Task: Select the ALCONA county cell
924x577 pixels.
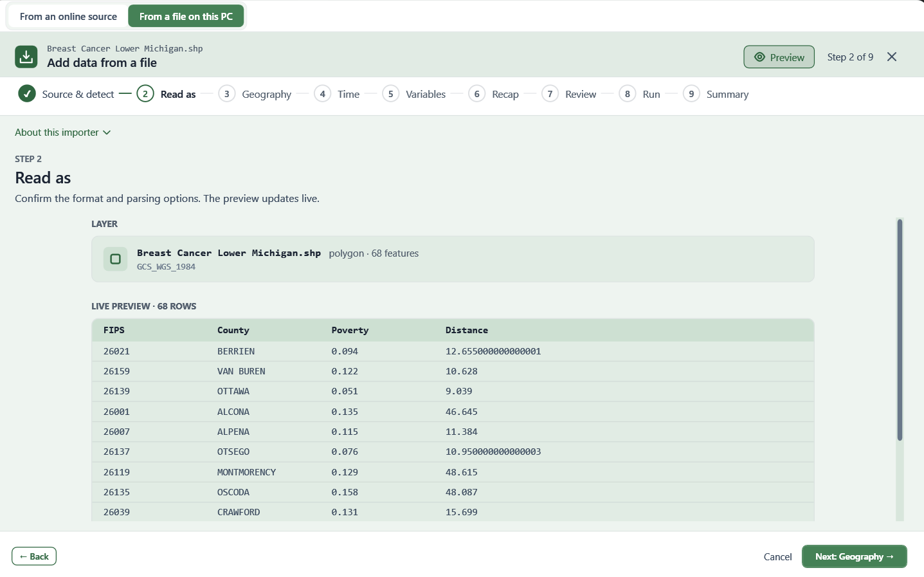Action: click(x=233, y=412)
